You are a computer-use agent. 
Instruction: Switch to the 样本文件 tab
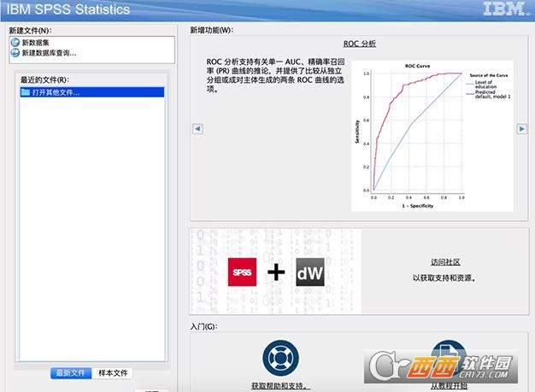(x=113, y=373)
